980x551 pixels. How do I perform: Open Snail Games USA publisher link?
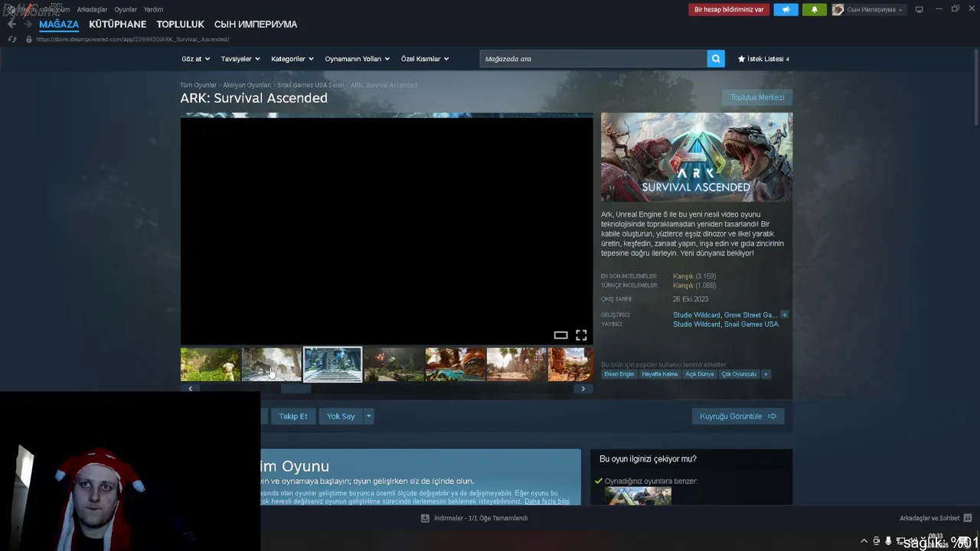(x=751, y=324)
